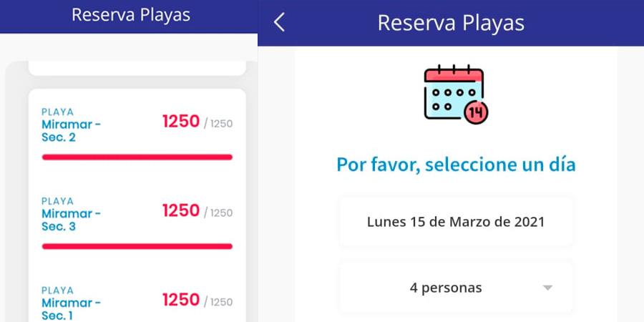Select the Miramar - Sec. 2 beach

click(71, 130)
